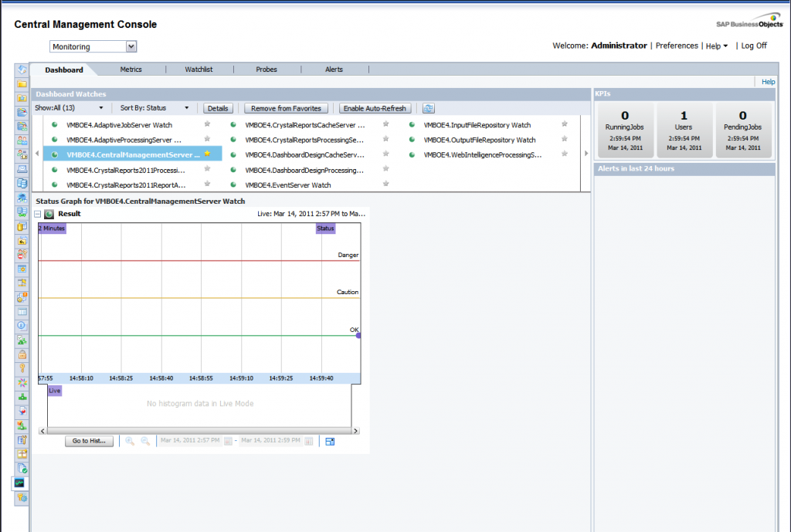Toggle favorite star for OutputFileRepository Watch
The image size is (791, 532).
[x=565, y=139]
